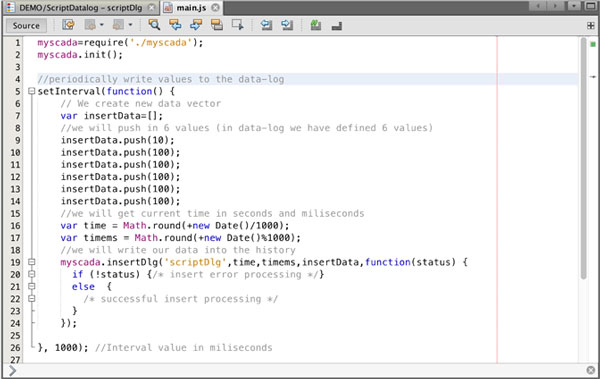Collapse the setInterval function fold on line 5
This screenshot has height=379, width=600.
31,91
